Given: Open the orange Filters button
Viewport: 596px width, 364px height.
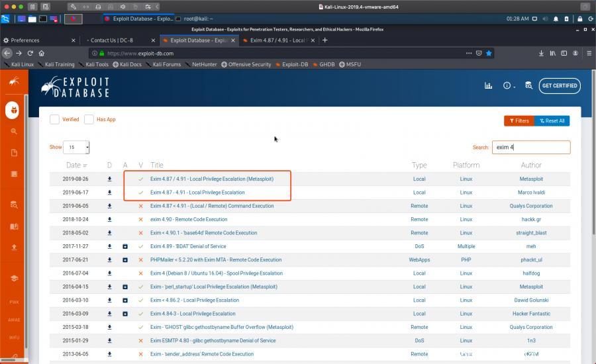Looking at the screenshot, I should click(x=519, y=121).
